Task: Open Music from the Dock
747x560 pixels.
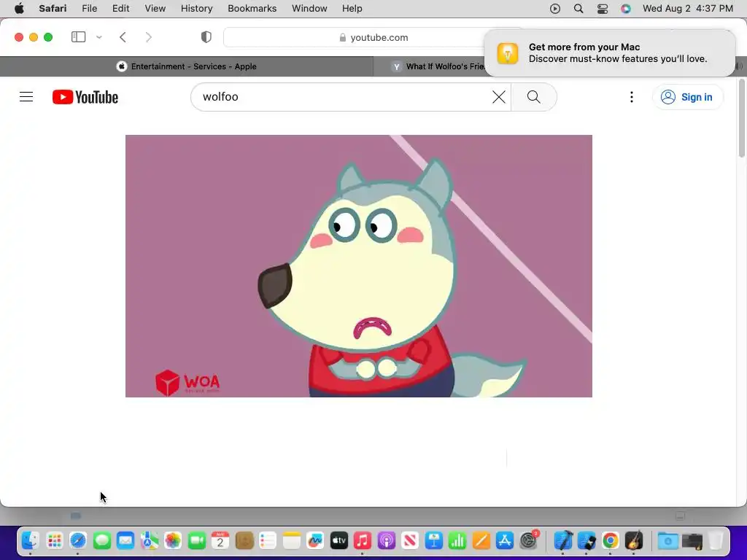Action: [x=363, y=541]
